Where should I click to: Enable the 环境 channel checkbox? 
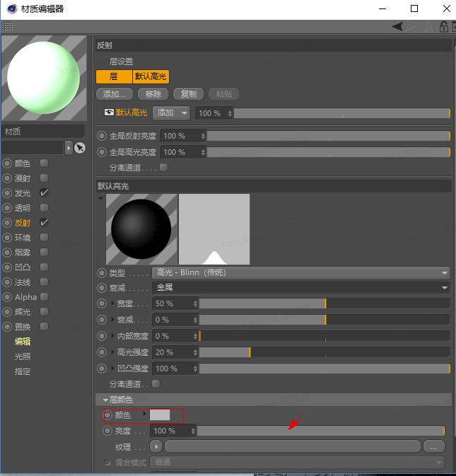pyautogui.click(x=44, y=238)
